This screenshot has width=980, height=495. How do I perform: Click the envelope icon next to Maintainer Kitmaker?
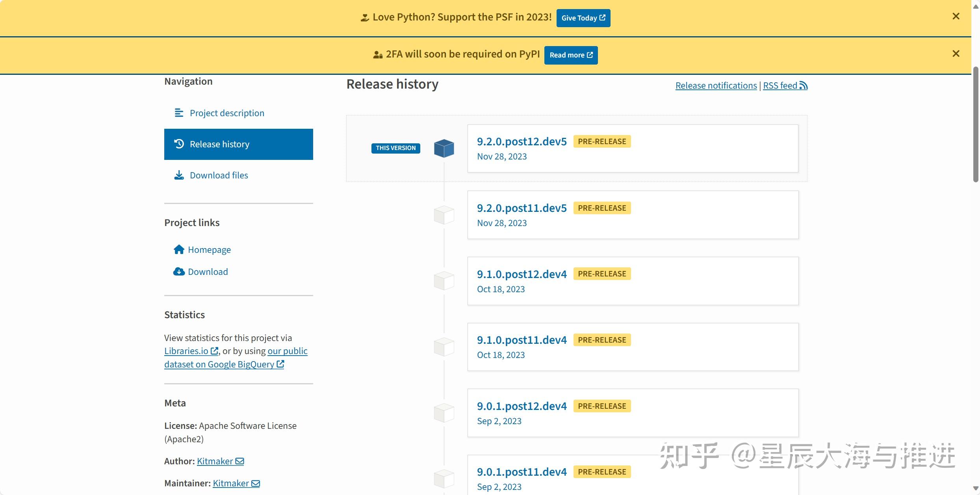coord(255,483)
